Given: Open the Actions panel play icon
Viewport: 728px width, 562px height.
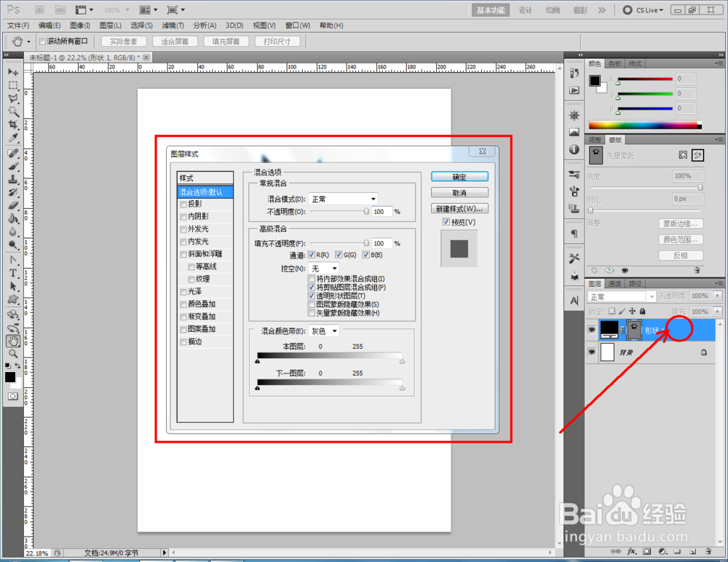Looking at the screenshot, I should (574, 90).
